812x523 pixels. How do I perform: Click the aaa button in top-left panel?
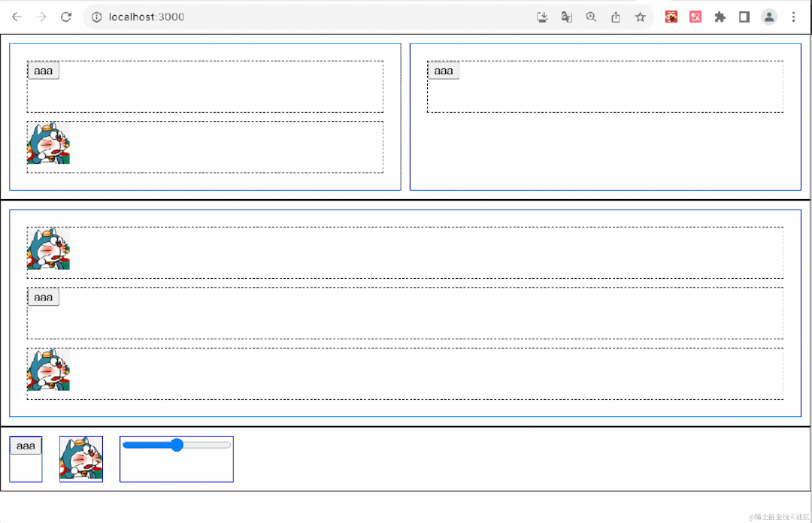[44, 71]
